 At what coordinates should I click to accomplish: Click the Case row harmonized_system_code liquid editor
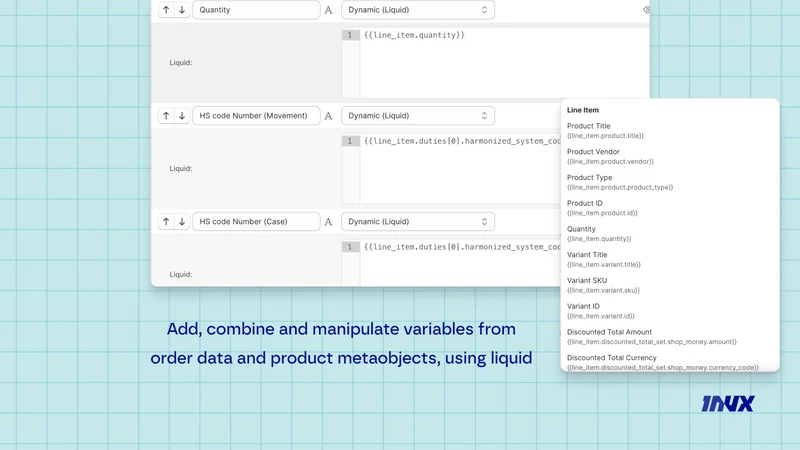pyautogui.click(x=451, y=263)
